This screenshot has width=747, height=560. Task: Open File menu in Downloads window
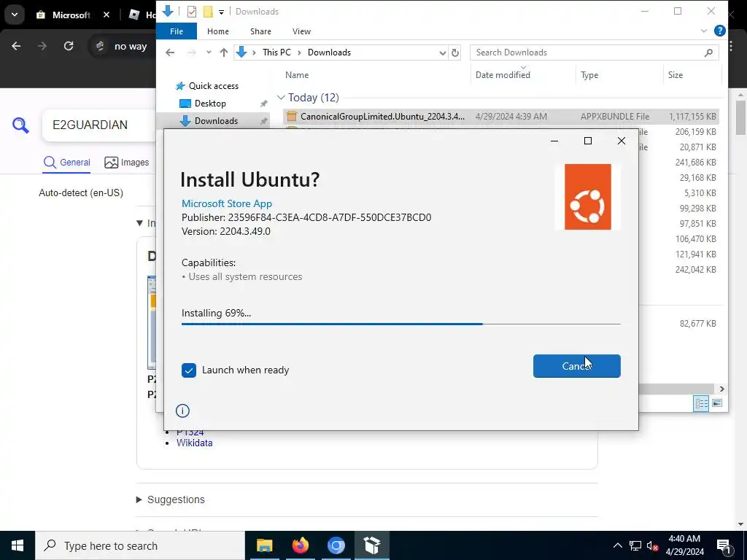click(x=177, y=31)
